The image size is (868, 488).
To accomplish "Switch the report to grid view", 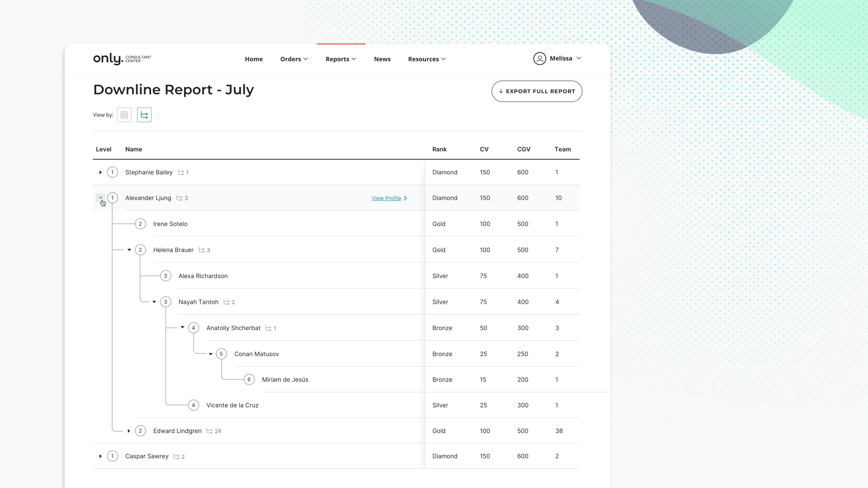I will (124, 115).
